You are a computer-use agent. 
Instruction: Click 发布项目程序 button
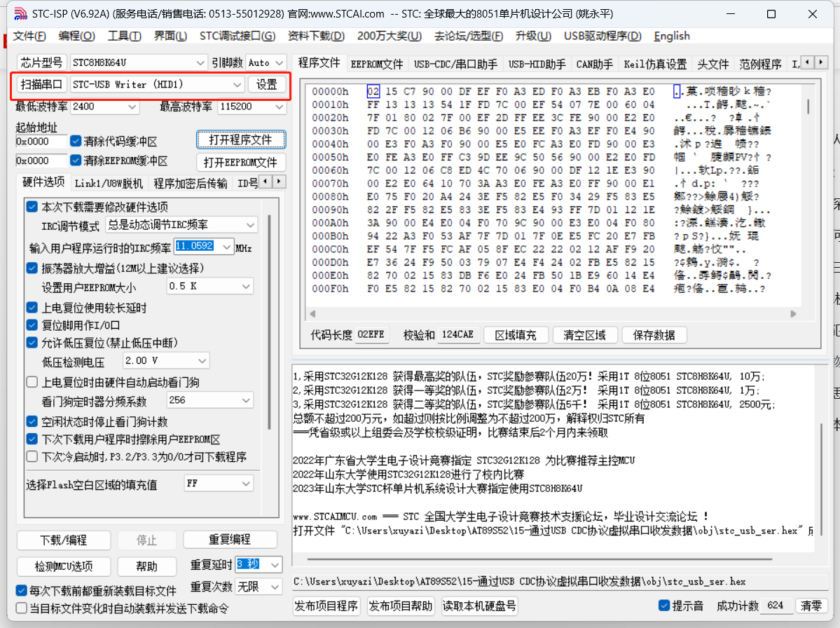click(326, 606)
